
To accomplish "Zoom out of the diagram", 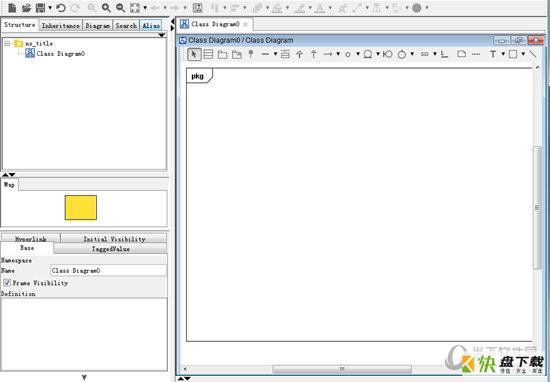I will (120, 7).
